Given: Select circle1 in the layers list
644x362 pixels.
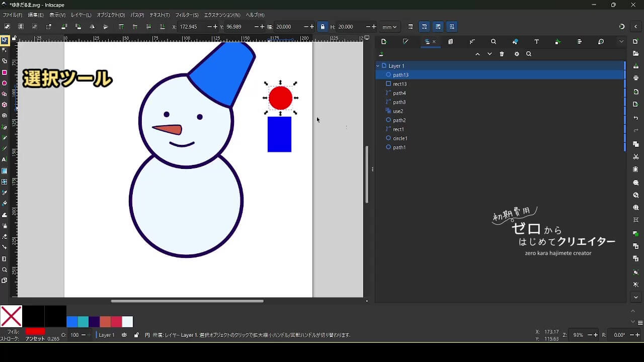Looking at the screenshot, I should pos(400,138).
